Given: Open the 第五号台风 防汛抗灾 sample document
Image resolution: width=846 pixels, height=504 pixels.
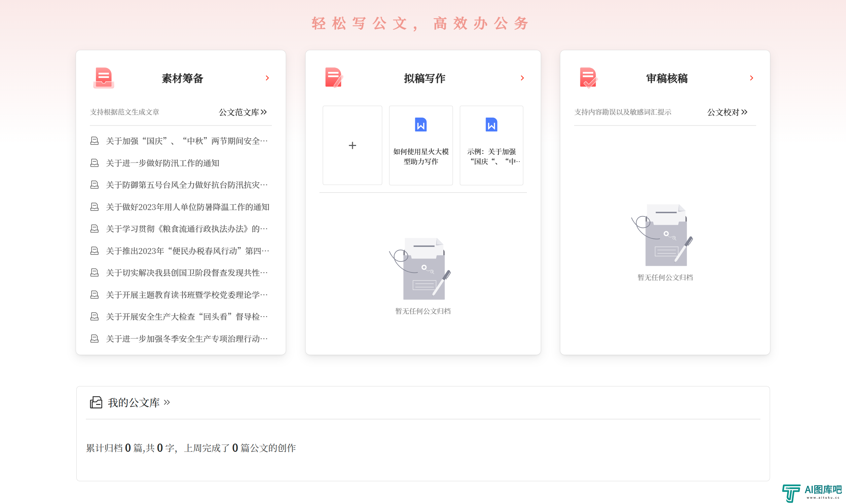Looking at the screenshot, I should click(x=187, y=185).
